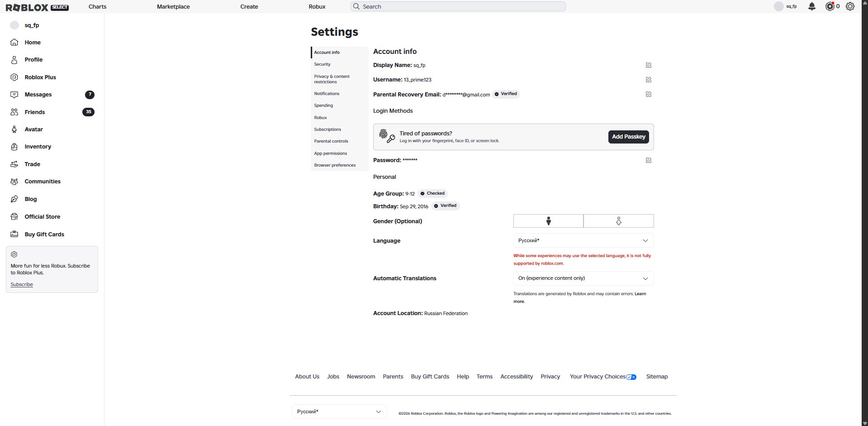The height and width of the screenshot is (426, 868).
Task: Edit the Display Name with pencil icon
Action: click(x=649, y=65)
